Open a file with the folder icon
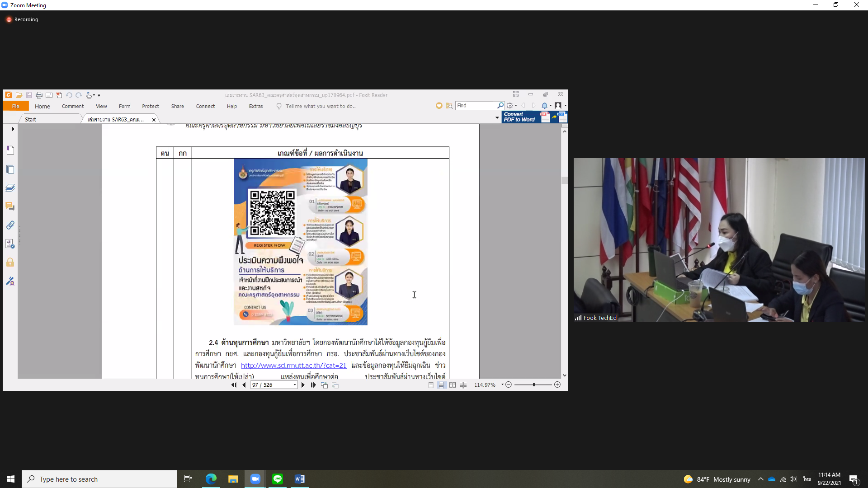 point(19,95)
